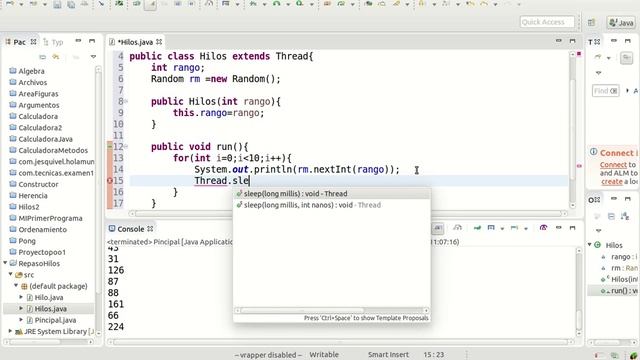Click the pink error mark in overview ruler

click(x=579, y=166)
